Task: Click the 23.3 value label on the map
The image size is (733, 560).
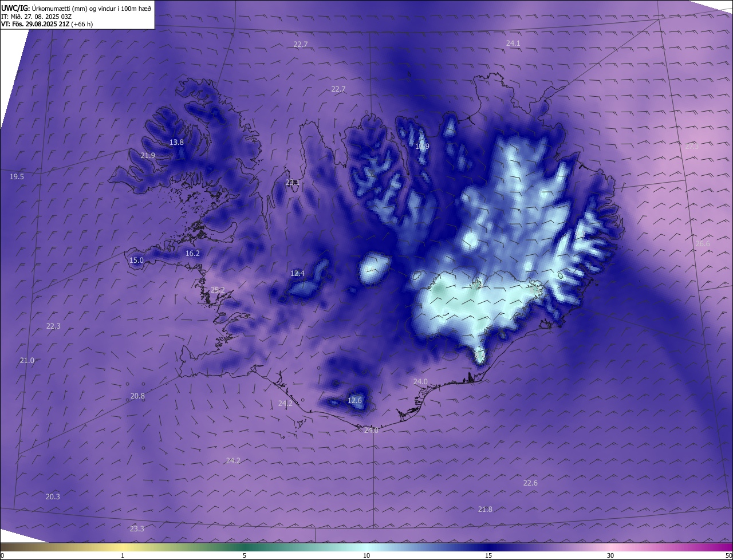Action: coord(137,529)
